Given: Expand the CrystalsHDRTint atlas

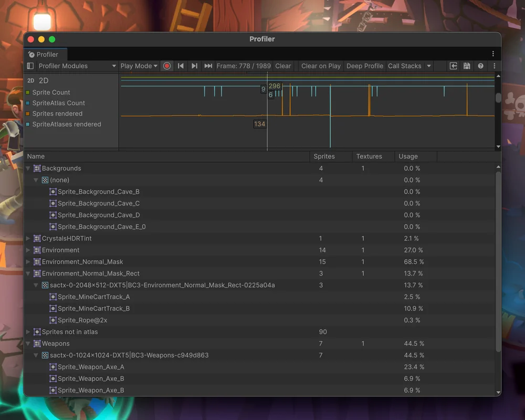Looking at the screenshot, I should point(28,238).
